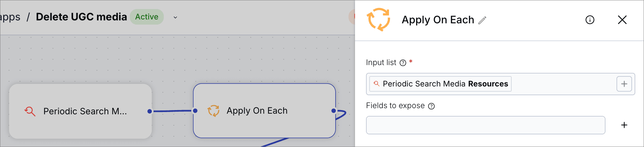
Task: Close the Apply On Each side panel
Action: tap(622, 20)
